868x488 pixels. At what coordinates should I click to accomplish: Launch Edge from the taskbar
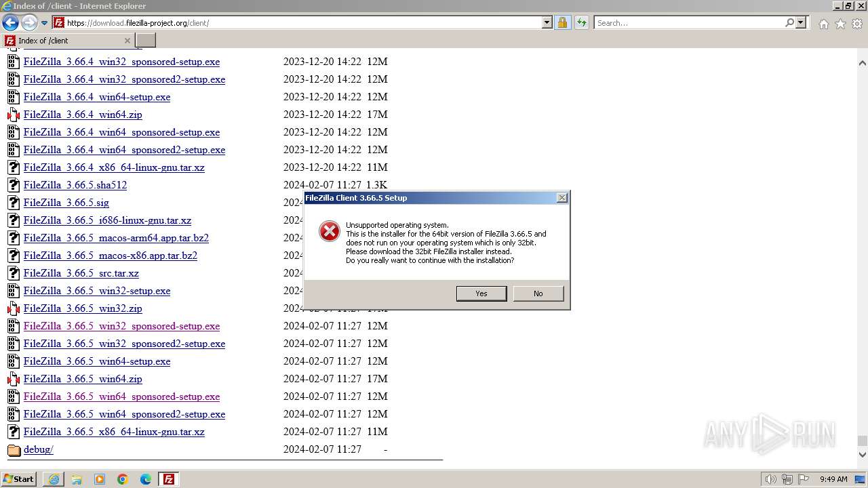(146, 479)
